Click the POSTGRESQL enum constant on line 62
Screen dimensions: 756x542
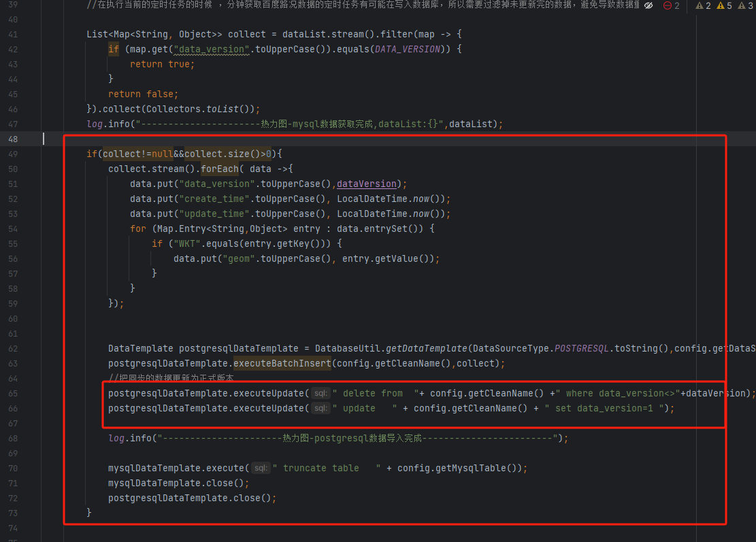[582, 348]
